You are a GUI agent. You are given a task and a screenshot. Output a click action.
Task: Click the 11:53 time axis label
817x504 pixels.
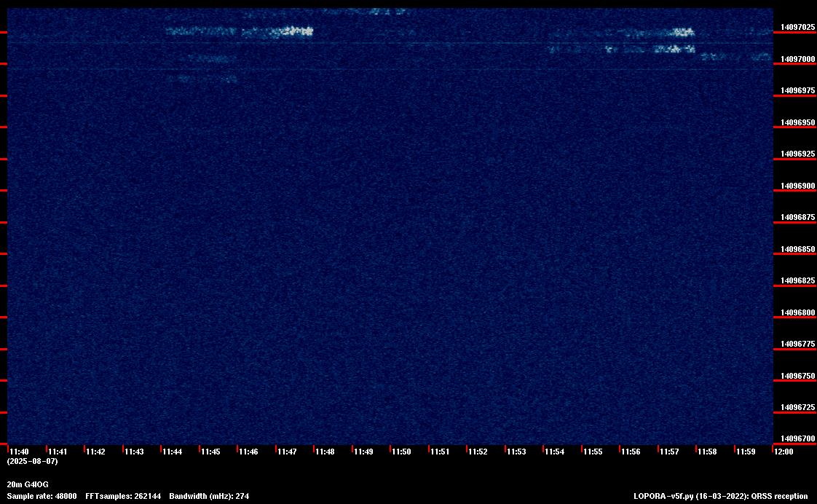(516, 452)
